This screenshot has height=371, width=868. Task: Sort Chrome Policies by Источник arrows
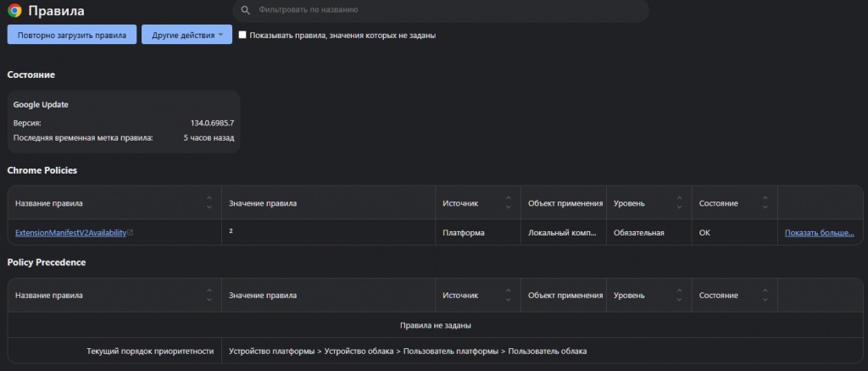tap(508, 203)
